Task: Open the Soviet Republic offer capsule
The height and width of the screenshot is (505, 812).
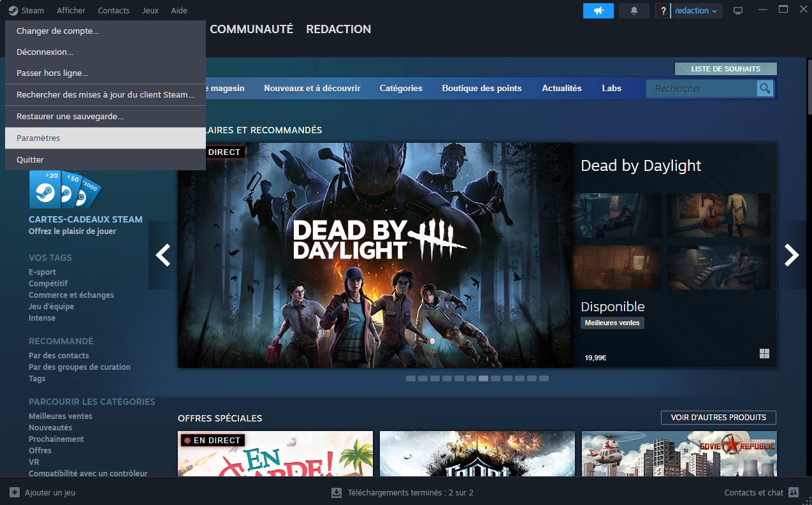Action: (679, 454)
